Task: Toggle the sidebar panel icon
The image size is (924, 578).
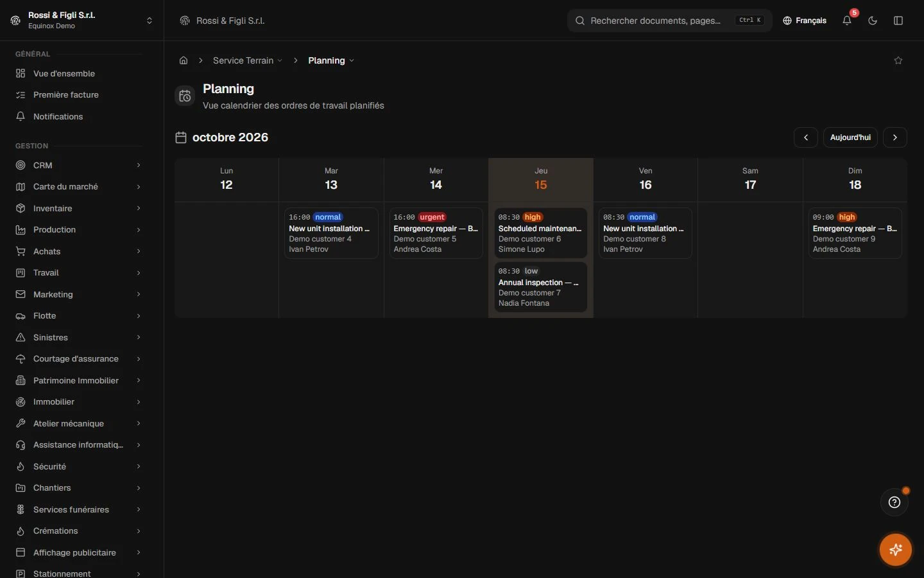Action: [x=898, y=21]
